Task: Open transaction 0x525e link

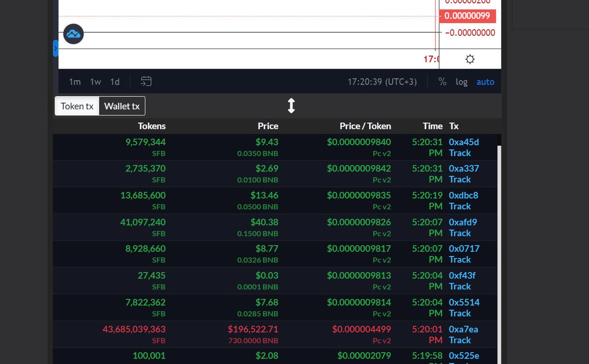Action: pyautogui.click(x=464, y=356)
